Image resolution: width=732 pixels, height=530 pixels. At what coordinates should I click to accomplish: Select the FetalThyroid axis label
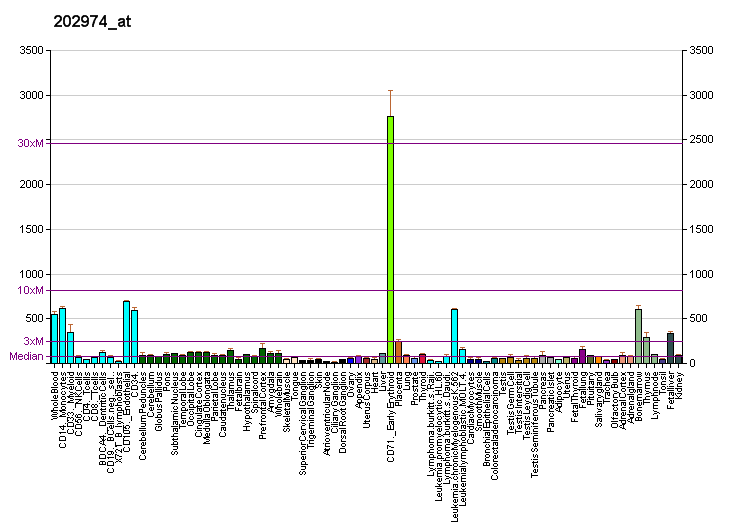click(575, 397)
